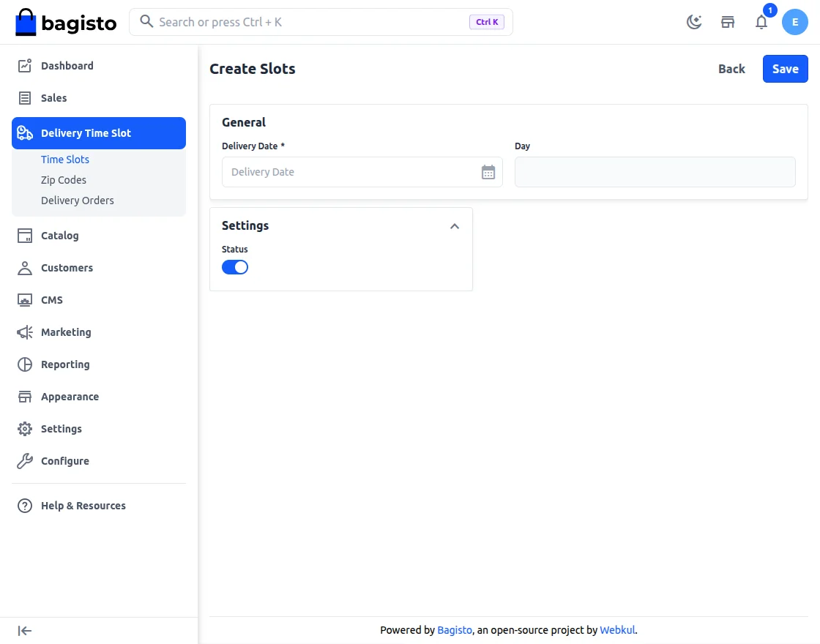Open the notifications bell
Viewport: 820px width, 644px height.
(761, 22)
